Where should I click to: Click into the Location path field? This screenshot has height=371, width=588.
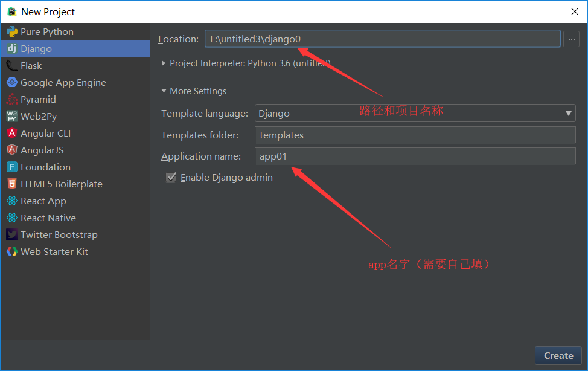tap(383, 39)
